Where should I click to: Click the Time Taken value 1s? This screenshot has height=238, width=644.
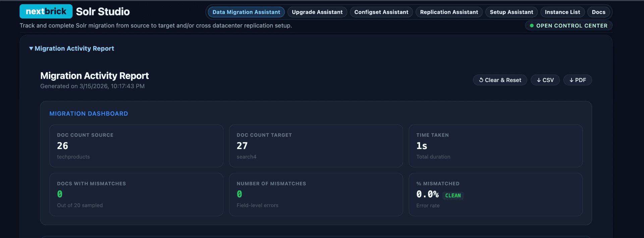point(422,146)
